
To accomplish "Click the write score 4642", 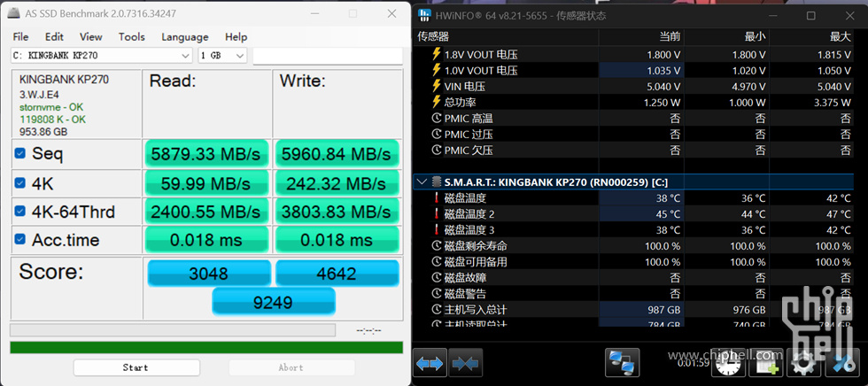I will click(x=337, y=274).
